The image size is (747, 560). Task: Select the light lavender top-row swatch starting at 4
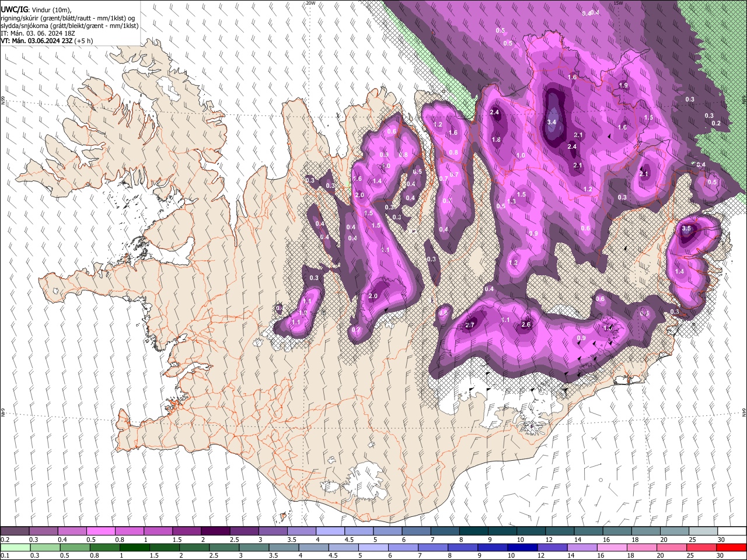330,531
